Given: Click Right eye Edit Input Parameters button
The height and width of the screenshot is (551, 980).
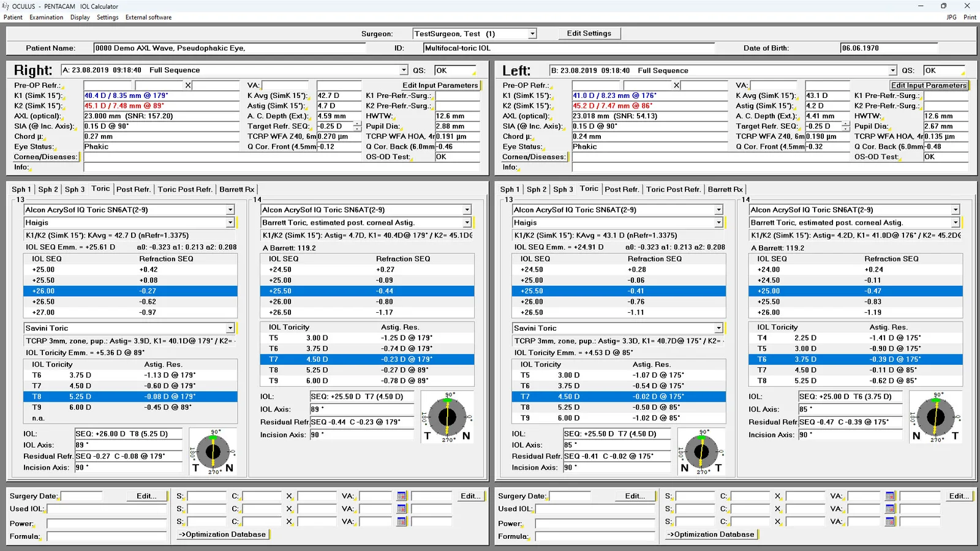Looking at the screenshot, I should [440, 85].
